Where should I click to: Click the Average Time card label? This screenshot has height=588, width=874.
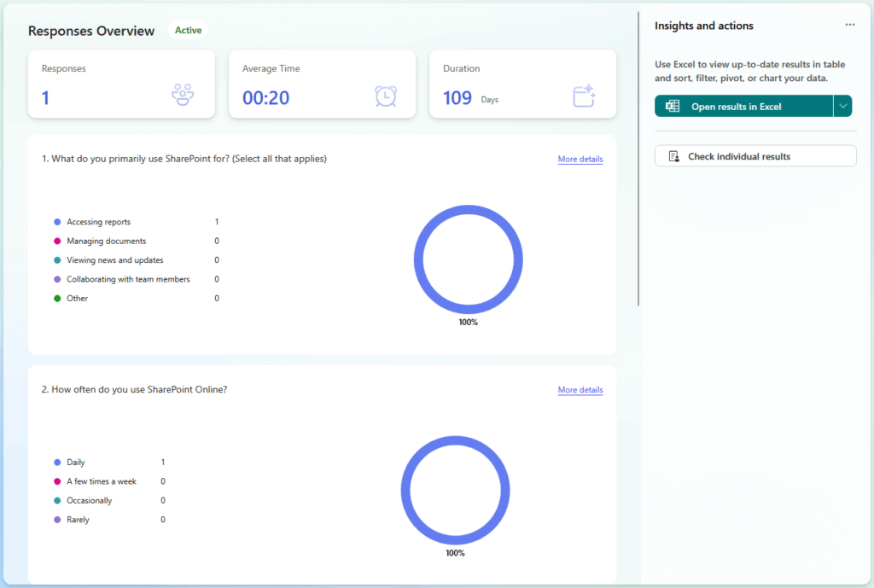pos(271,68)
